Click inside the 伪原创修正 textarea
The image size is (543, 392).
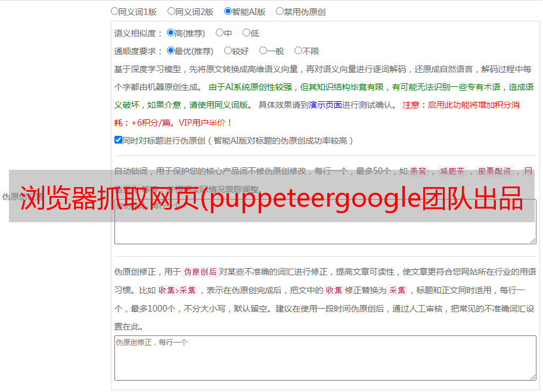coord(325,358)
